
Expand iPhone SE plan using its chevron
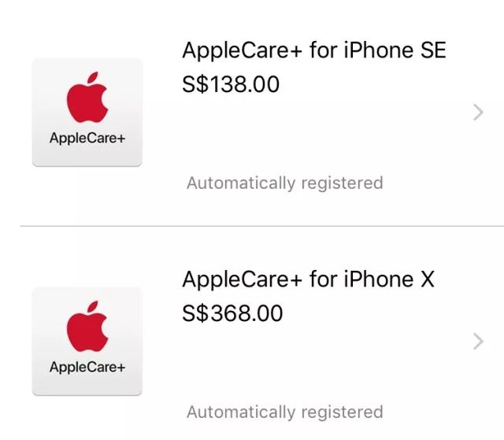(477, 113)
